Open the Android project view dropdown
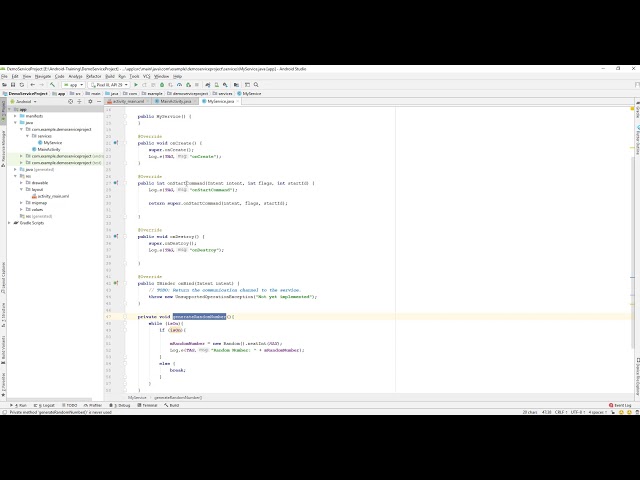 pyautogui.click(x=24, y=101)
